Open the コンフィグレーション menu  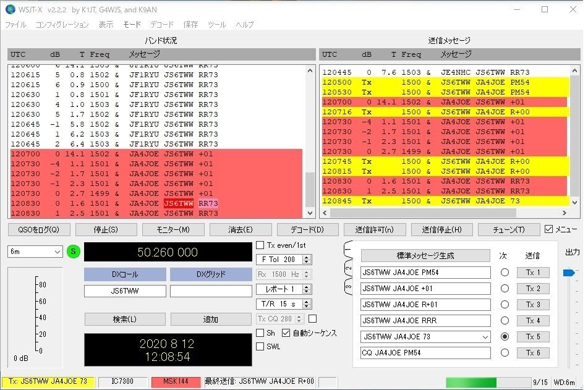(62, 25)
